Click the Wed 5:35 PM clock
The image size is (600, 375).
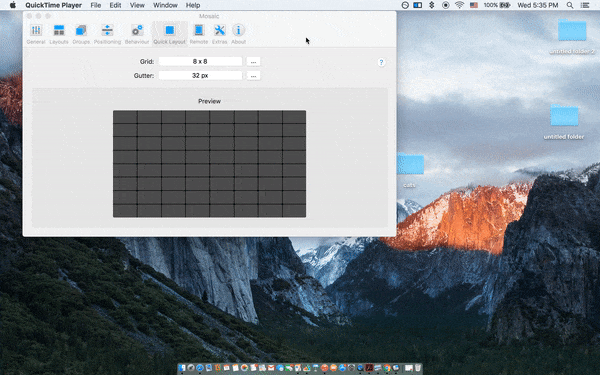point(538,5)
